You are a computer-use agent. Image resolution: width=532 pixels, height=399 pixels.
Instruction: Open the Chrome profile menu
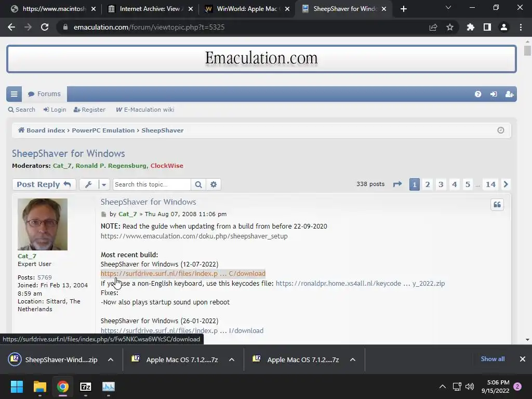(x=504, y=27)
